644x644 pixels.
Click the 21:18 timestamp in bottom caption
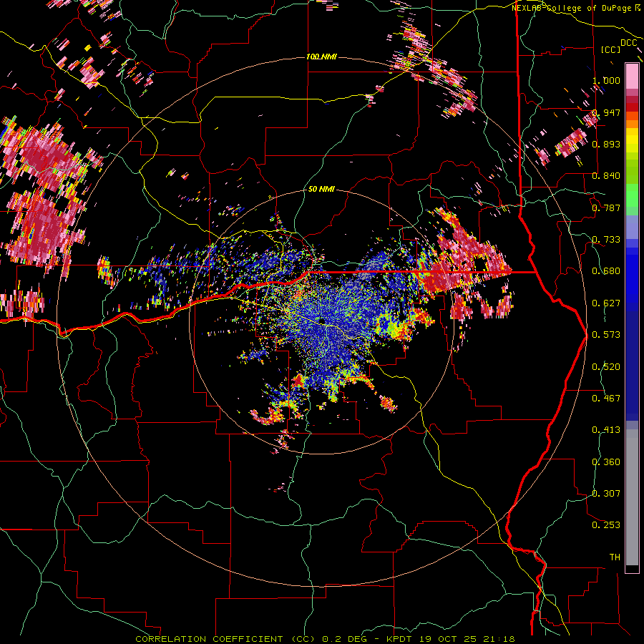click(x=499, y=639)
